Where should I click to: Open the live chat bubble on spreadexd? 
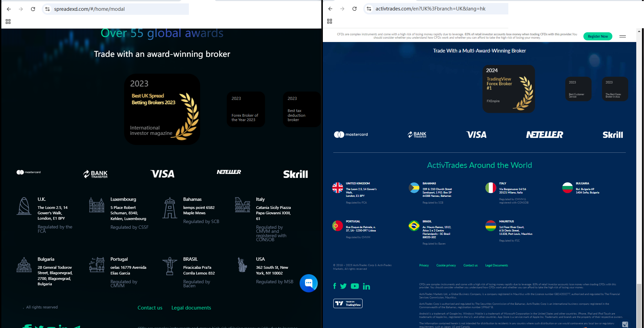309,283
